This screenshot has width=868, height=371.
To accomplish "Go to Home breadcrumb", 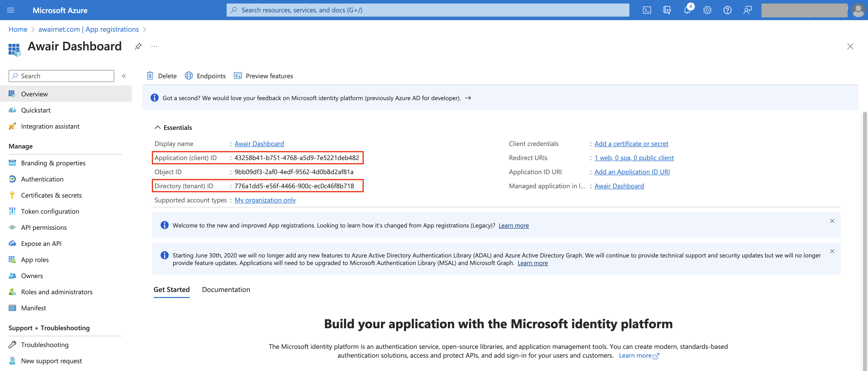I will [x=18, y=29].
